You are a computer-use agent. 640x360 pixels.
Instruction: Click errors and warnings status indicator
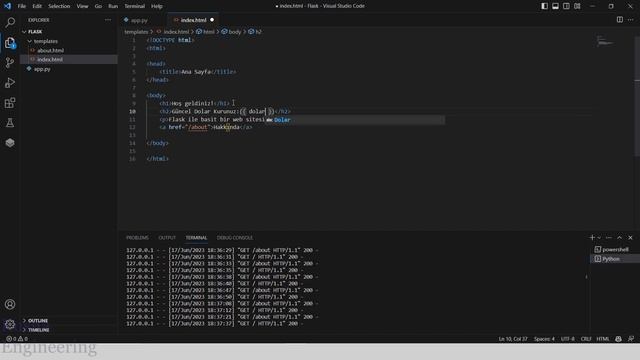coord(17,339)
